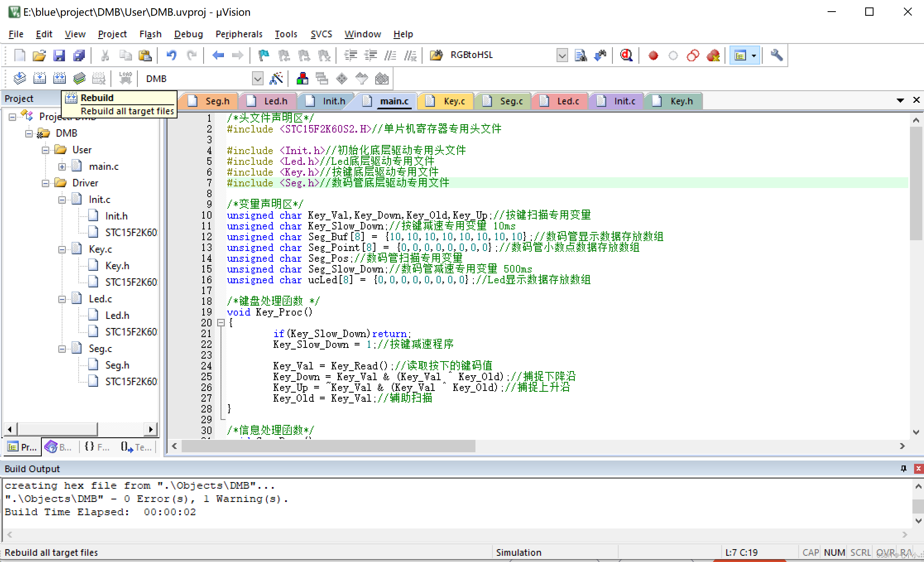
Task: Start the Rebuild all target files build
Action: tap(59, 78)
